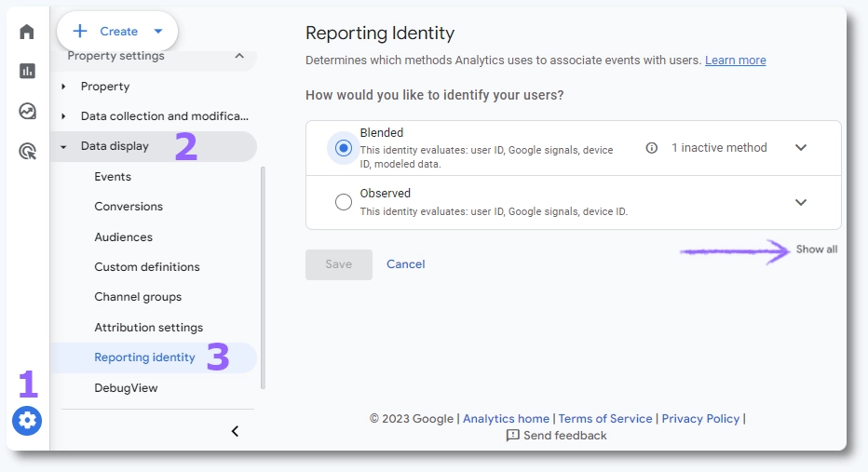Viewport: 868px width, 472px height.
Task: Click Show all identity options
Action: 816,249
